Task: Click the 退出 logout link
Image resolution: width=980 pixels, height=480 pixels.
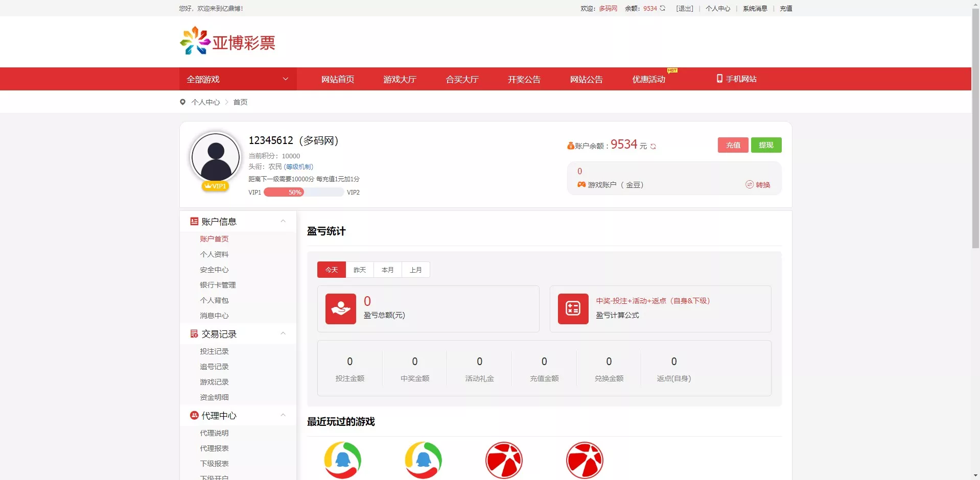Action: (684, 8)
